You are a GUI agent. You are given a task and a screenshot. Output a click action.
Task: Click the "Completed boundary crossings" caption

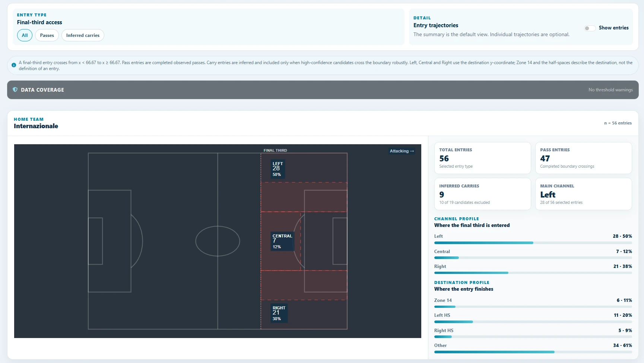[567, 167]
